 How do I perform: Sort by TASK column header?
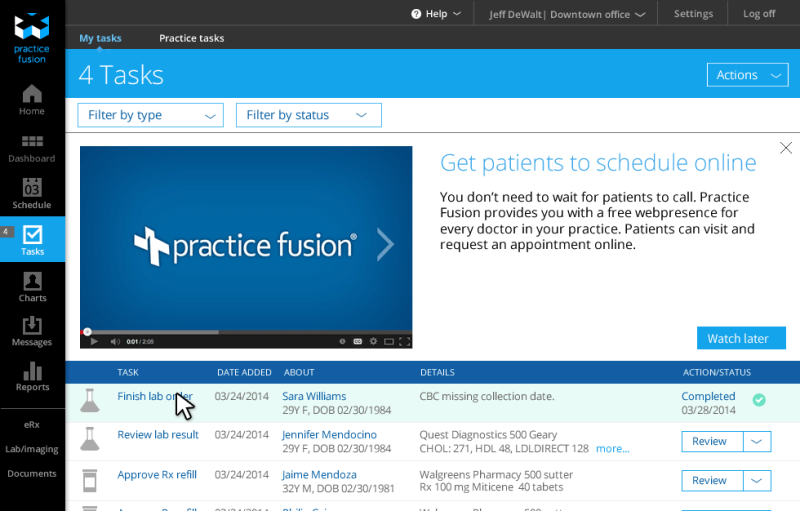[x=128, y=372]
